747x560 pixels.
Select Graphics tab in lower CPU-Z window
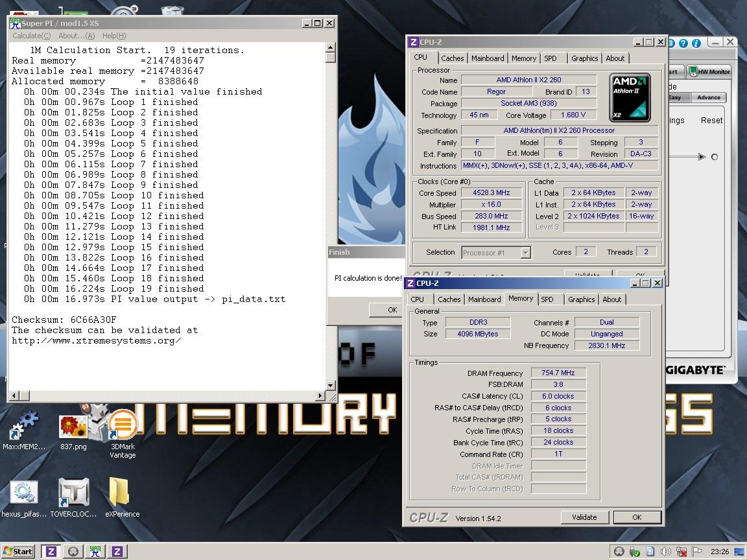(x=581, y=299)
